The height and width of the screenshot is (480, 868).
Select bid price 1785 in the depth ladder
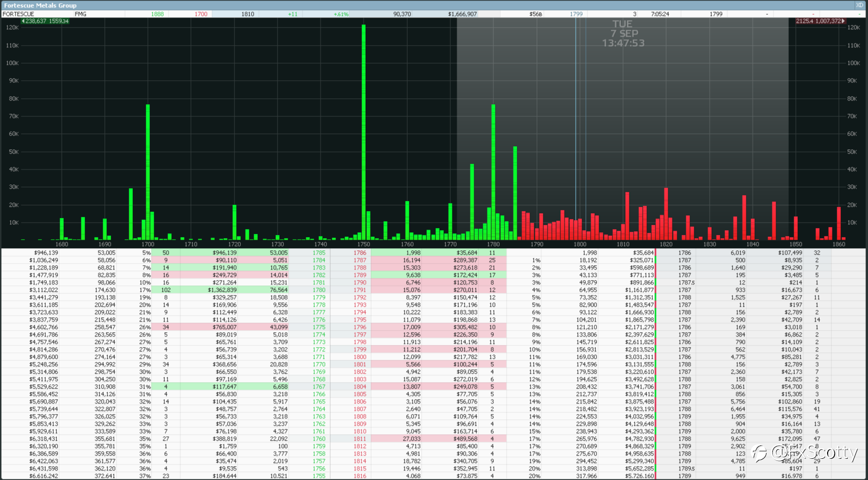tap(319, 253)
